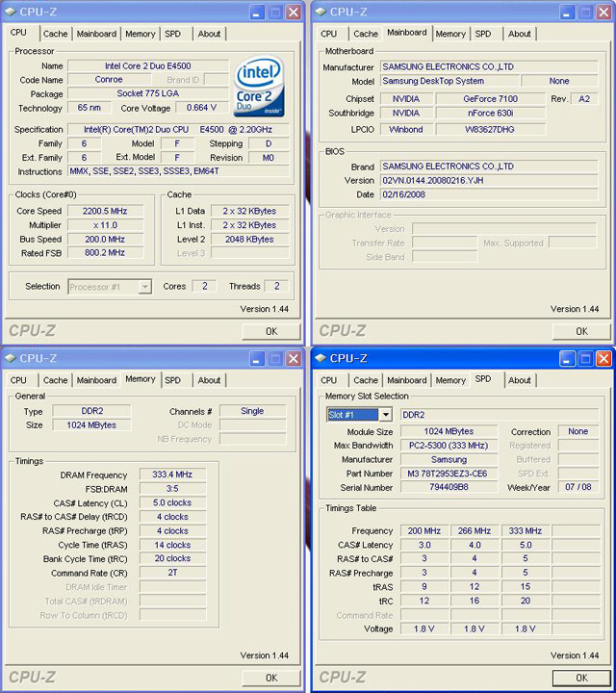
Task: Click the Serial Number value 794409B8
Action: [x=449, y=487]
